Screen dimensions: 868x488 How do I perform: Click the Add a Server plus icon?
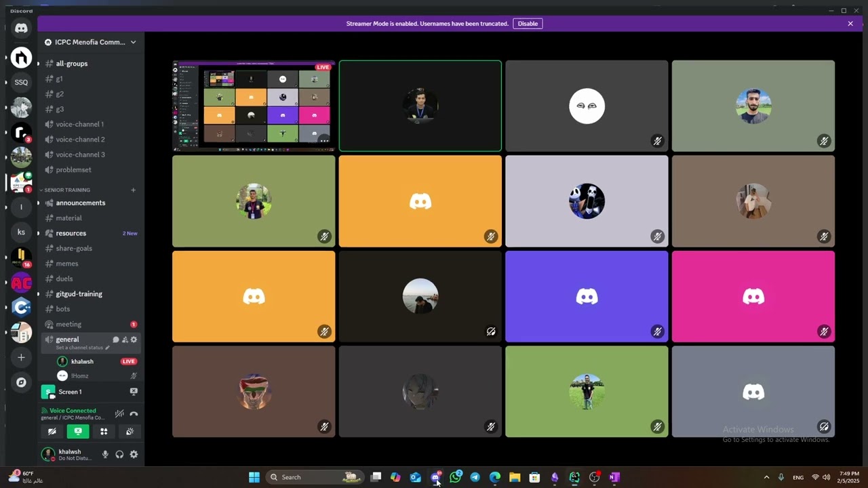(21, 357)
